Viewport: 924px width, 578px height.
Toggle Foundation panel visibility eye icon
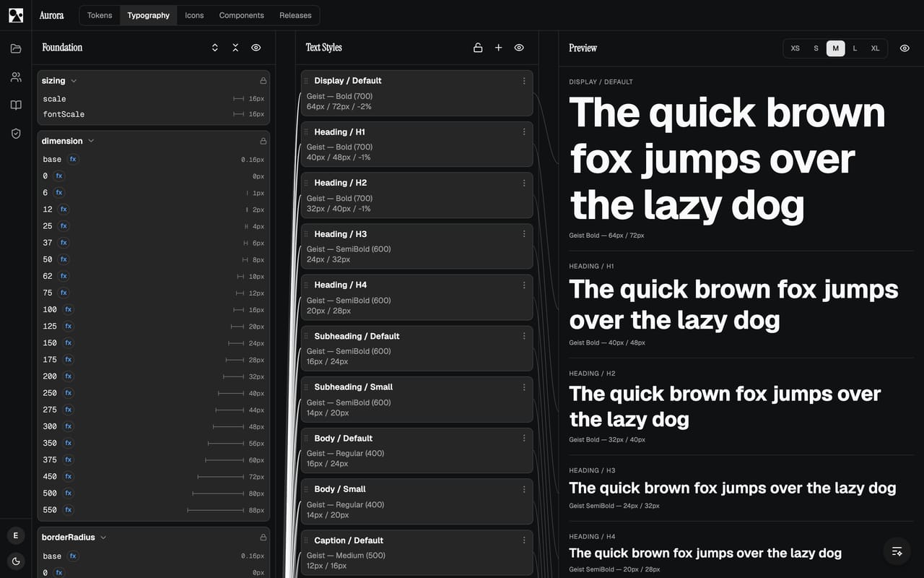click(256, 48)
